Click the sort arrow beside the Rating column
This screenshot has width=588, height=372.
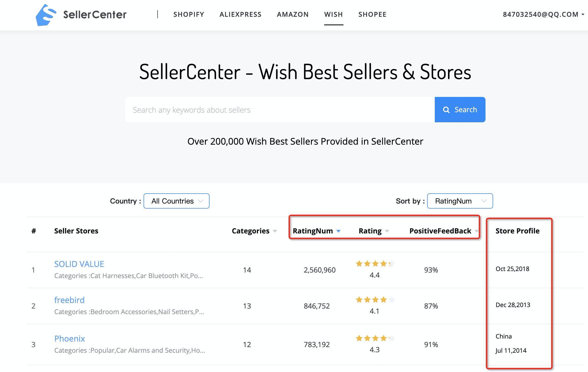point(387,231)
